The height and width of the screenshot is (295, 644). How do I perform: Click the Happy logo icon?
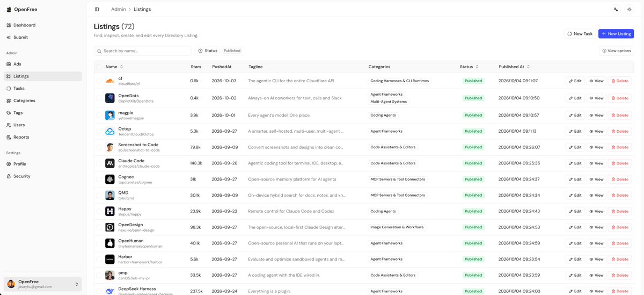[109, 211]
